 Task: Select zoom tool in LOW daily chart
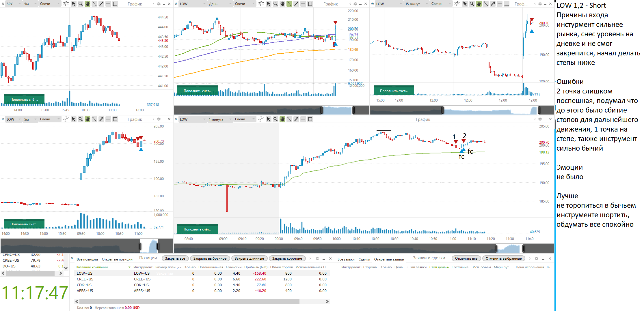click(276, 4)
